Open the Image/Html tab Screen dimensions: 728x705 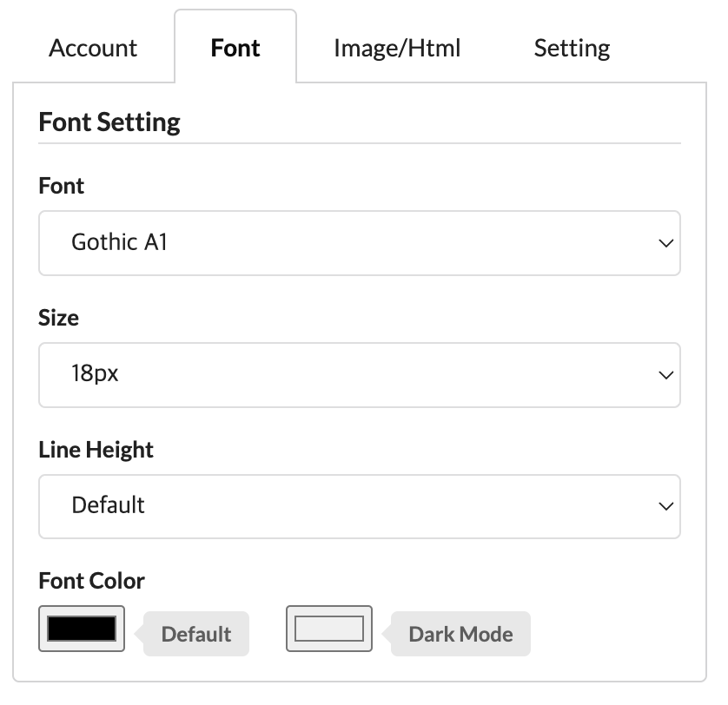(x=397, y=48)
